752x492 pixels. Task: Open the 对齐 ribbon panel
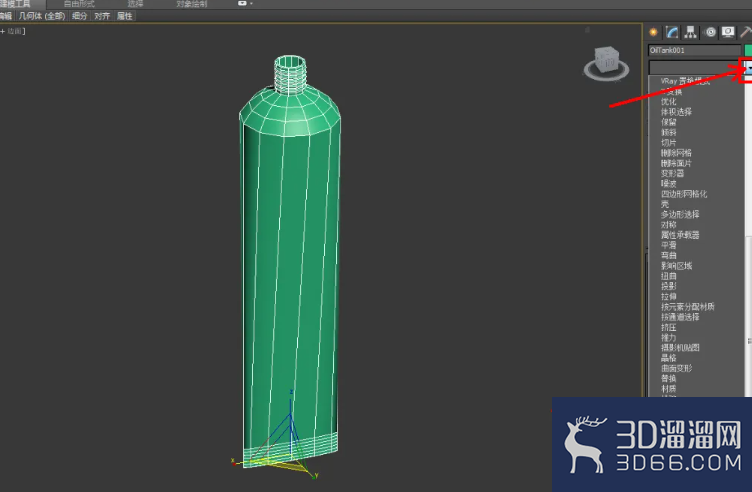tap(102, 16)
